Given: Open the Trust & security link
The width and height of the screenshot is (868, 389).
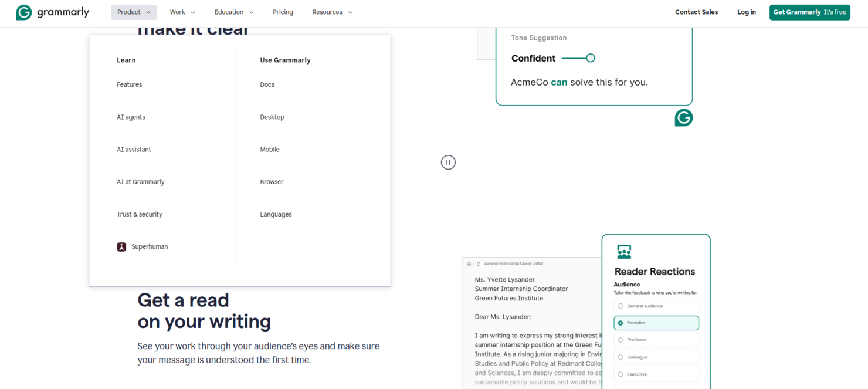Looking at the screenshot, I should tap(140, 214).
